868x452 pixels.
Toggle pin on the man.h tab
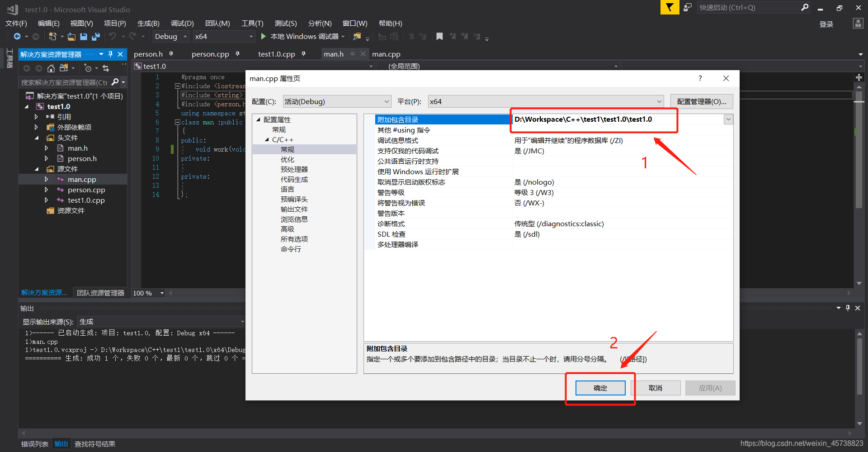352,54
